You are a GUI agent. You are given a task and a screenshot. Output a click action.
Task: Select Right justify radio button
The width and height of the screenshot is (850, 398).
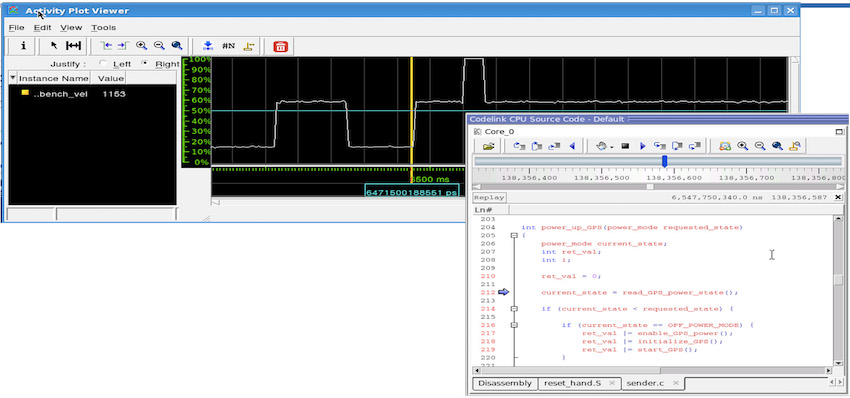coord(145,63)
